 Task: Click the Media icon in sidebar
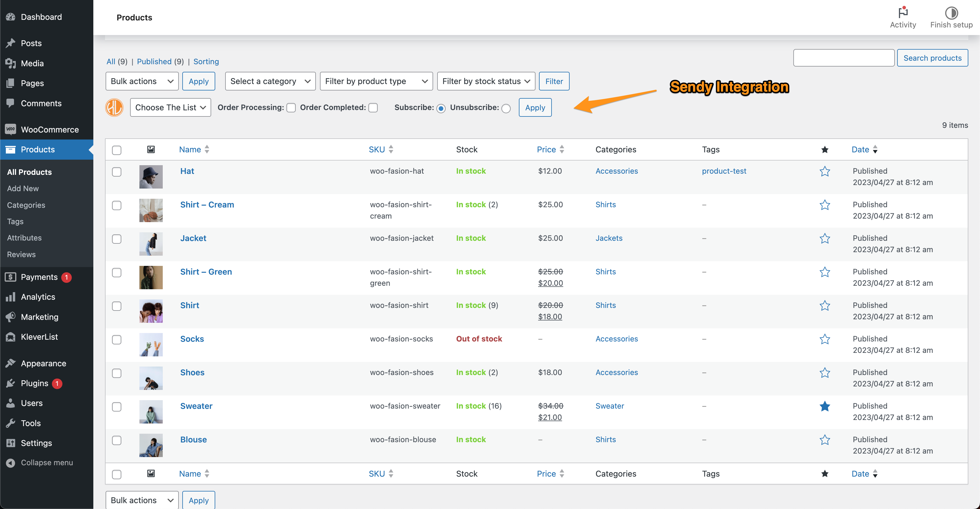point(11,63)
